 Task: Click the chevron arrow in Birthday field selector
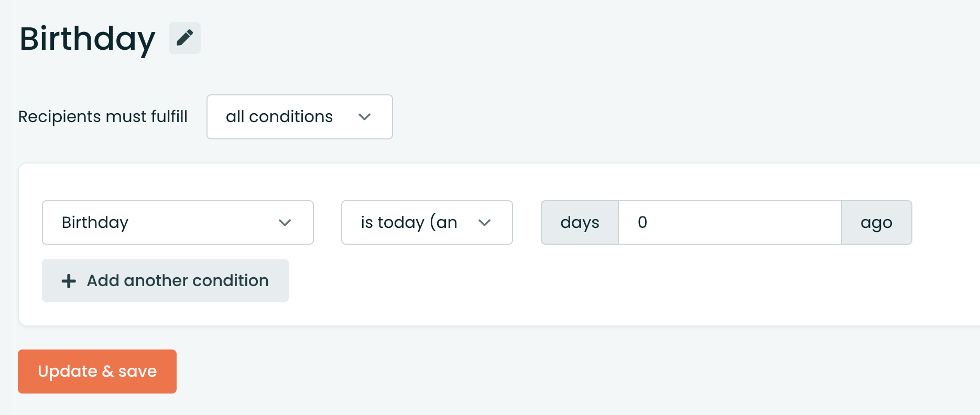pos(285,223)
